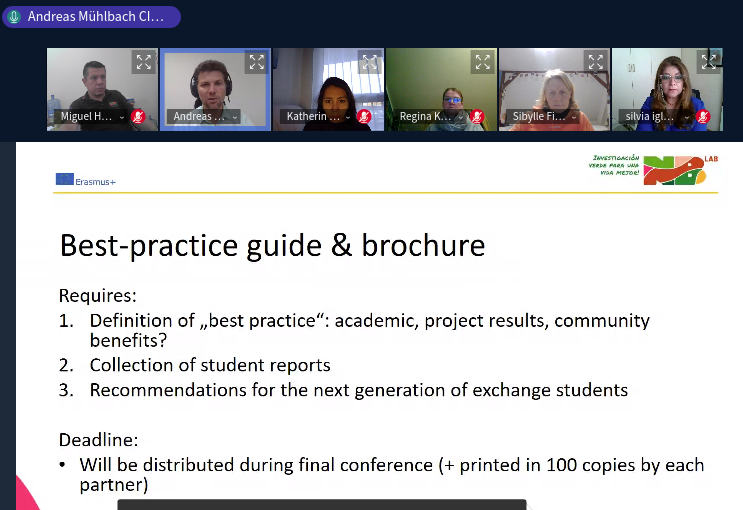This screenshot has height=510, width=743.
Task: Make silvia's webcam fullscreen
Action: pos(708,62)
